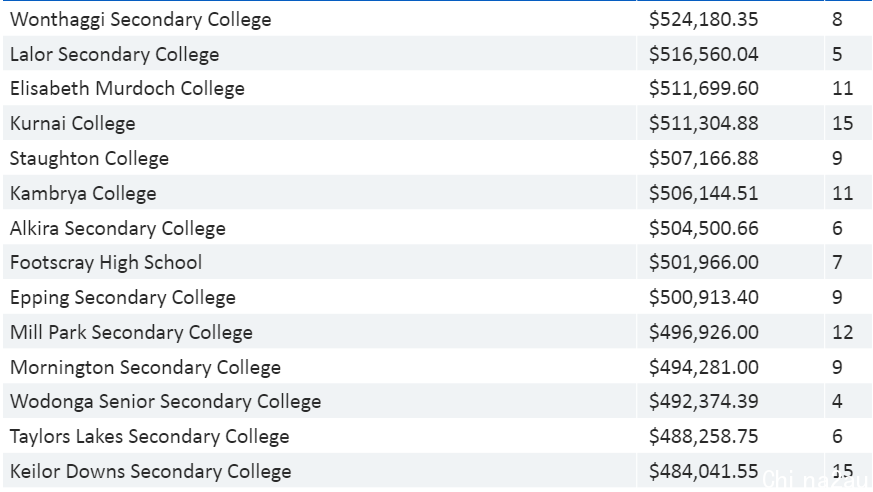
Task: Click the $501,966.00 Footscray amount
Action: point(703,262)
